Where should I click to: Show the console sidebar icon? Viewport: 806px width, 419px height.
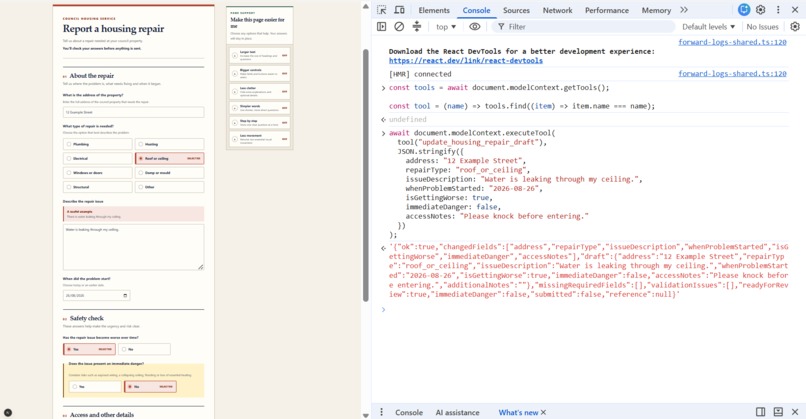pos(381,26)
